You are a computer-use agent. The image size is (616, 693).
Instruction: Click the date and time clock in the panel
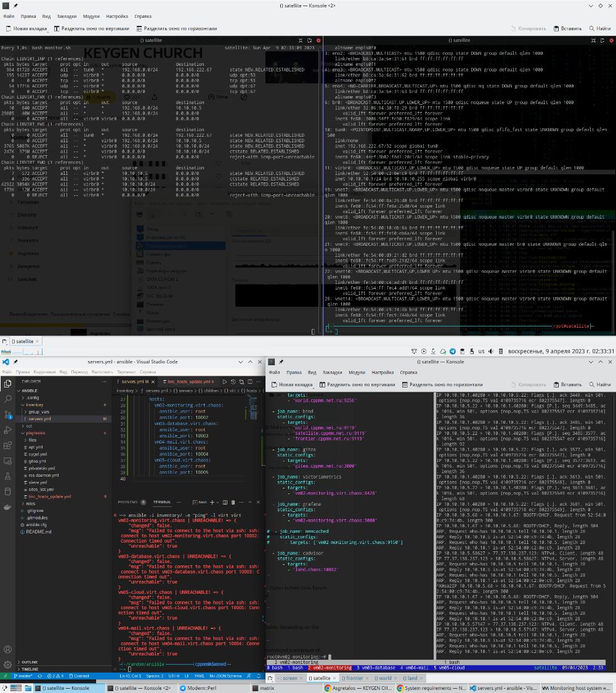561,351
